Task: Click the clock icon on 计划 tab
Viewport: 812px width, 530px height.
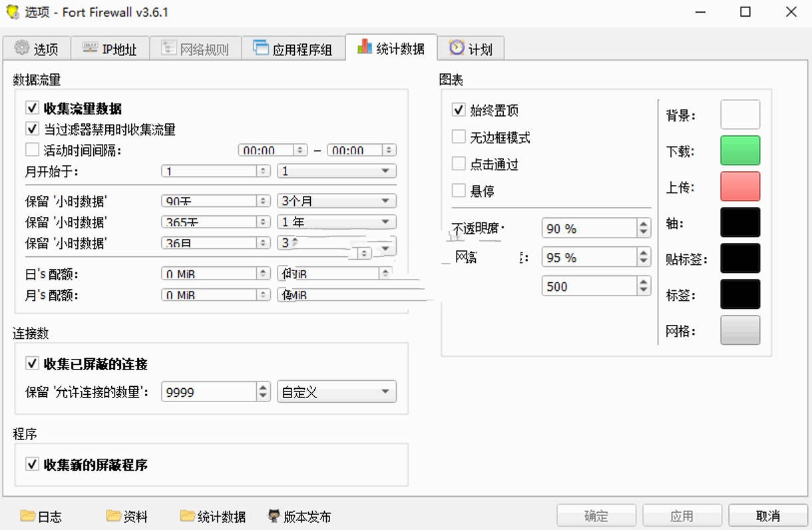Action: (x=457, y=47)
